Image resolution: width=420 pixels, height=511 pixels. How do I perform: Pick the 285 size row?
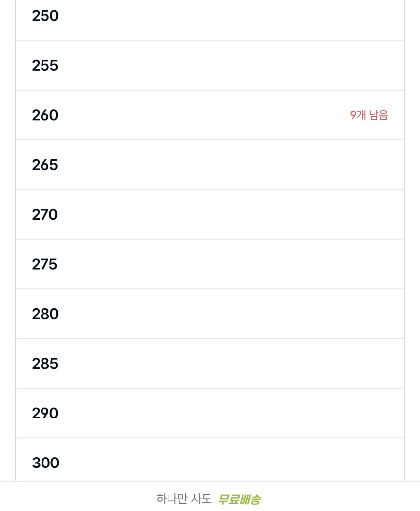point(45,364)
